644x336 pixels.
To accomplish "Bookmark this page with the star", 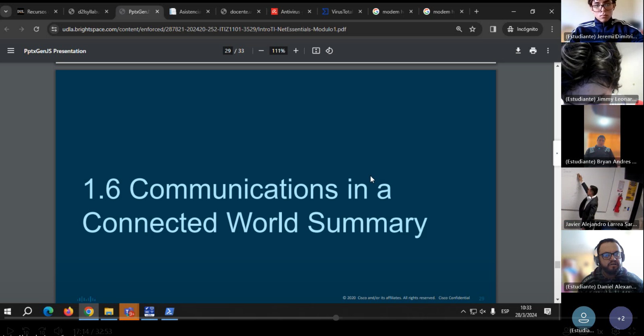I will click(x=473, y=29).
